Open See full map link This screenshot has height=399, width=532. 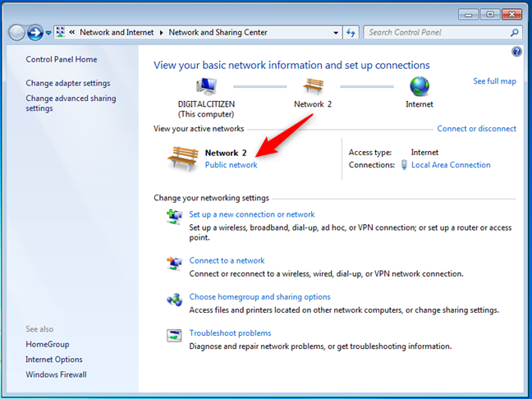495,81
